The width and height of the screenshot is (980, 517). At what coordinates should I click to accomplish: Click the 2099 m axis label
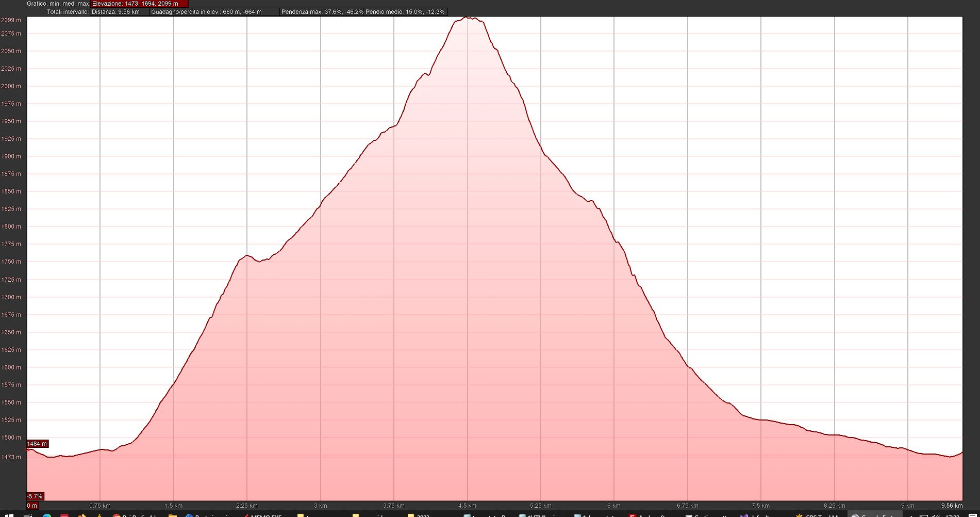pos(11,20)
